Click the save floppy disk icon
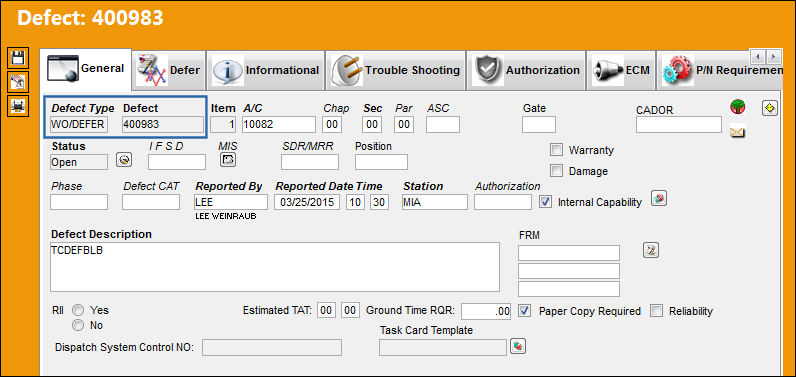Image resolution: width=796 pixels, height=377 pixels. [18, 58]
